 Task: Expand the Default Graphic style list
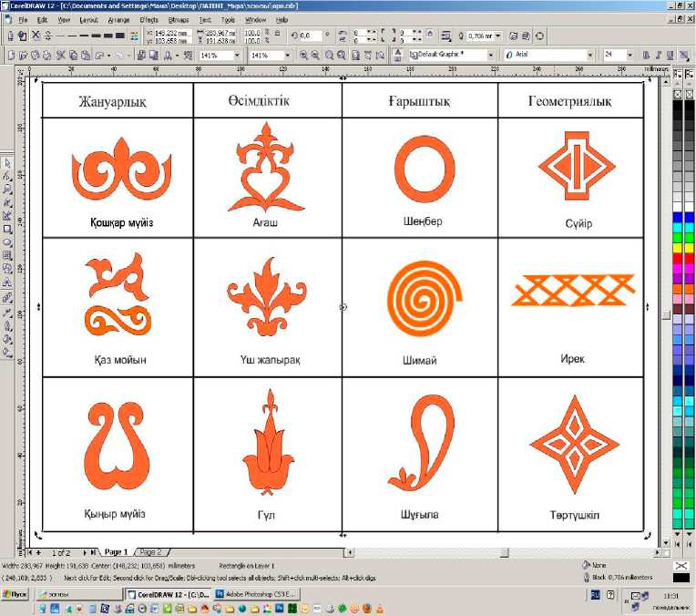(x=490, y=55)
